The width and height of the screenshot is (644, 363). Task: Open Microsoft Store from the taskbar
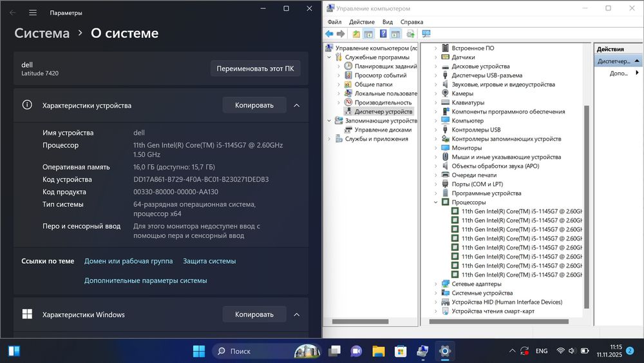pyautogui.click(x=401, y=351)
